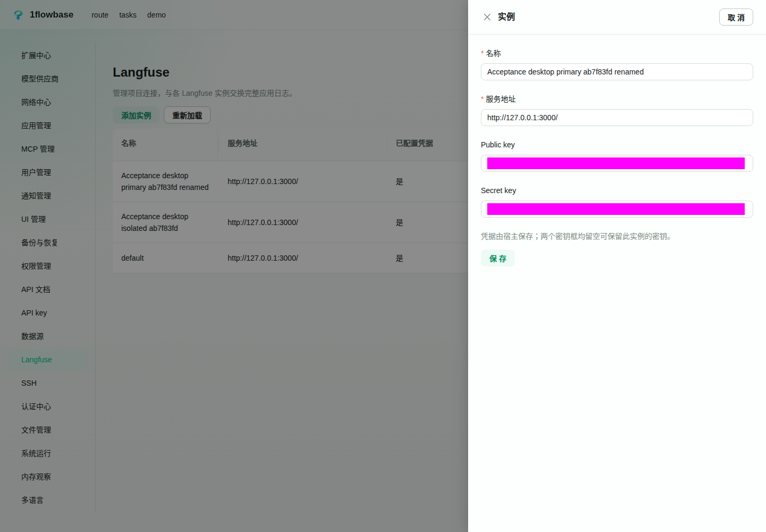Open the tasks top menu item

tap(128, 15)
